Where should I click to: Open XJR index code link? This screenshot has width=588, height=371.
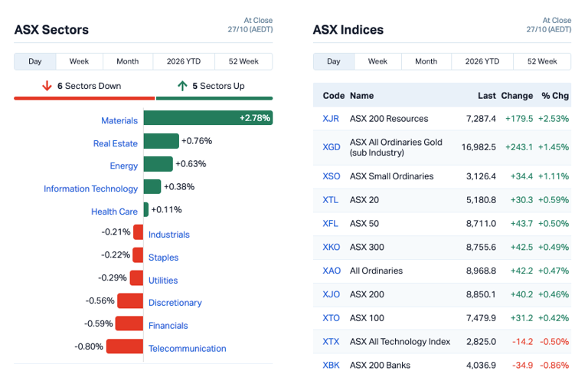[x=331, y=119]
